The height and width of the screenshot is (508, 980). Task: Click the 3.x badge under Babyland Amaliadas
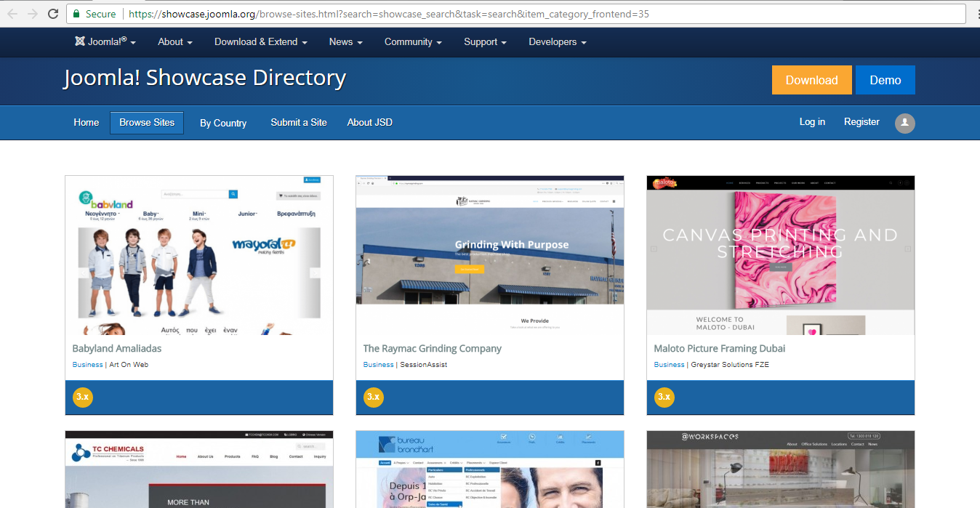tap(83, 397)
